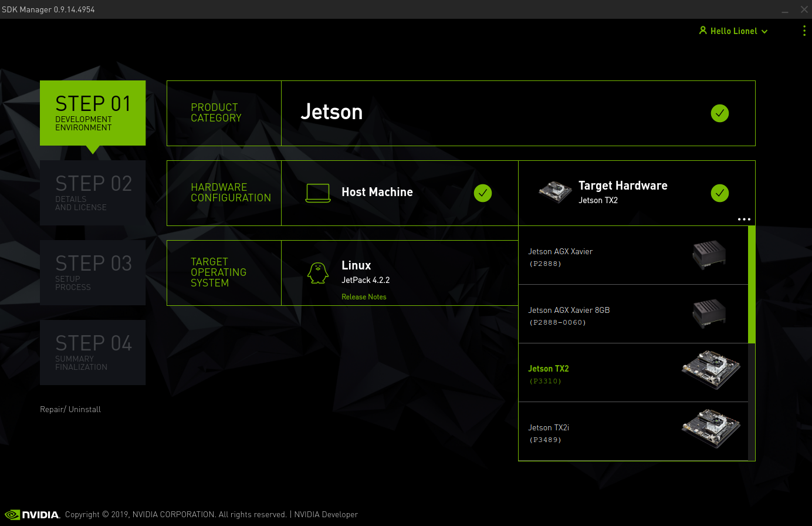The width and height of the screenshot is (812, 526).
Task: Collapse the Target Hardware list via three dots
Action: click(744, 219)
